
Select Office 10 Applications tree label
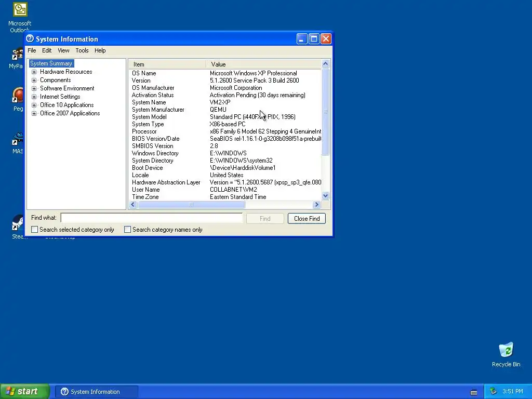point(67,105)
